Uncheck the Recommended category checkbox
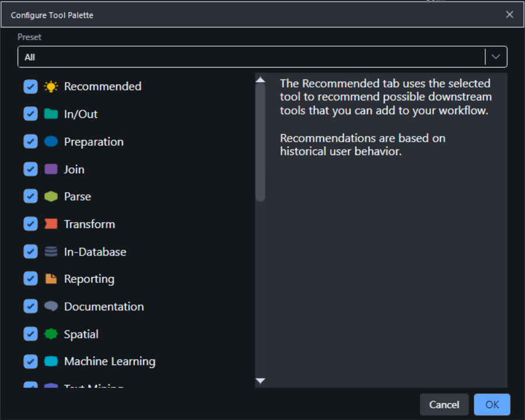Image resolution: width=525 pixels, height=420 pixels. click(30, 86)
